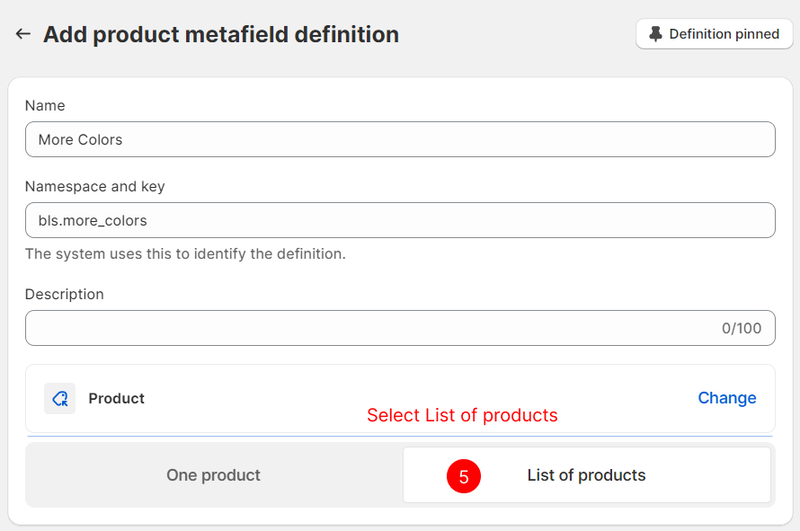Click the back arrow icon
Viewport: 800px width, 531px height.
(x=23, y=34)
